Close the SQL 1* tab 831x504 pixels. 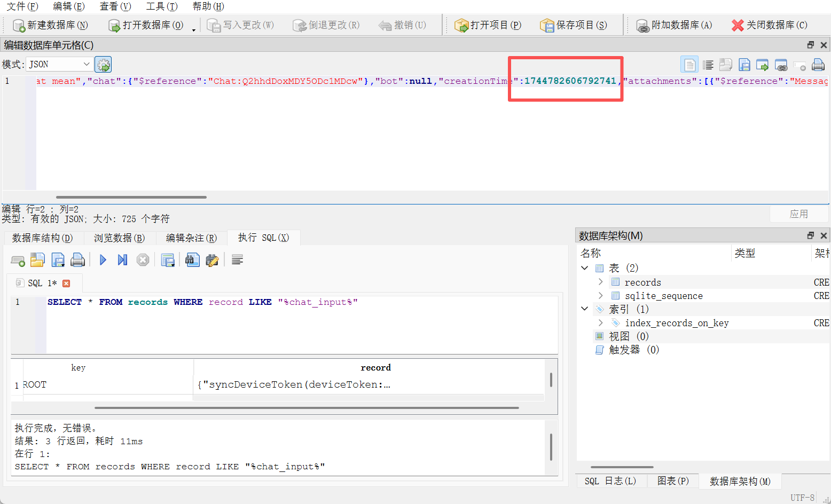pyautogui.click(x=66, y=283)
